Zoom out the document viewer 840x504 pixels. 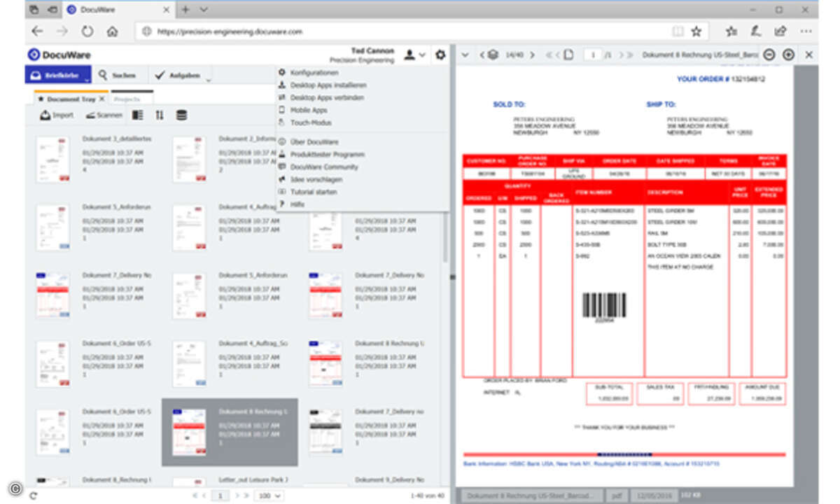point(769,55)
